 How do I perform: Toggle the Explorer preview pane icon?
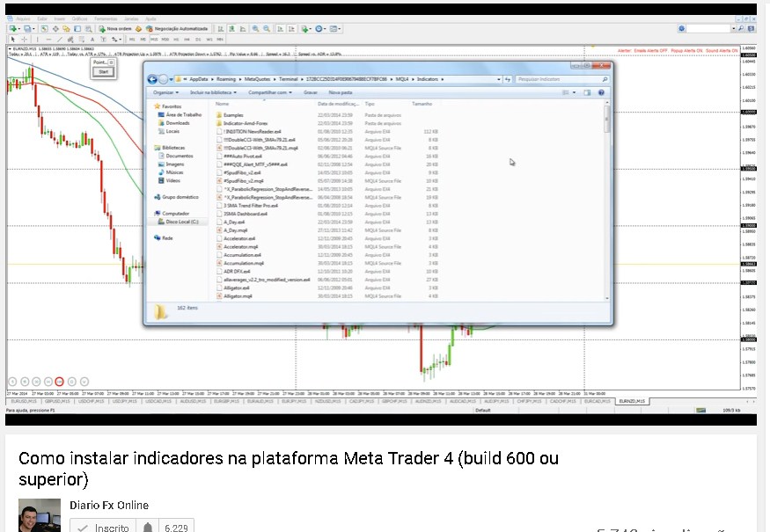[x=587, y=92]
